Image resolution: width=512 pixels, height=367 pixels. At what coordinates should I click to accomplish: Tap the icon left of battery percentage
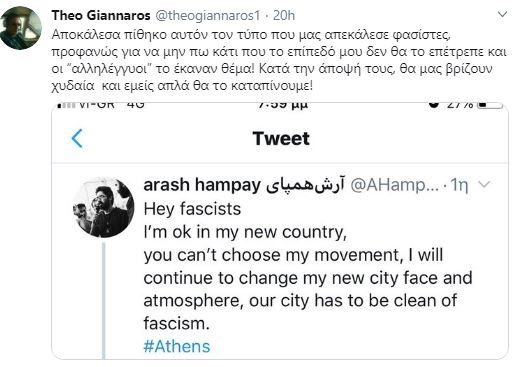click(x=433, y=104)
